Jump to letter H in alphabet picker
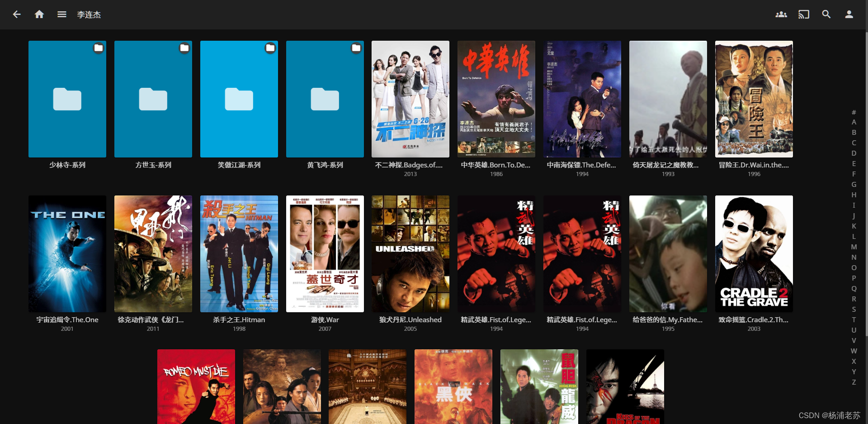The image size is (868, 424). (x=854, y=195)
